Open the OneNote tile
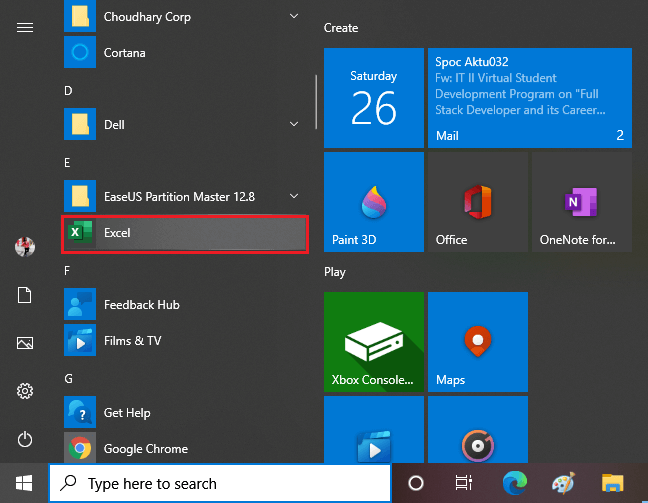 (582, 202)
